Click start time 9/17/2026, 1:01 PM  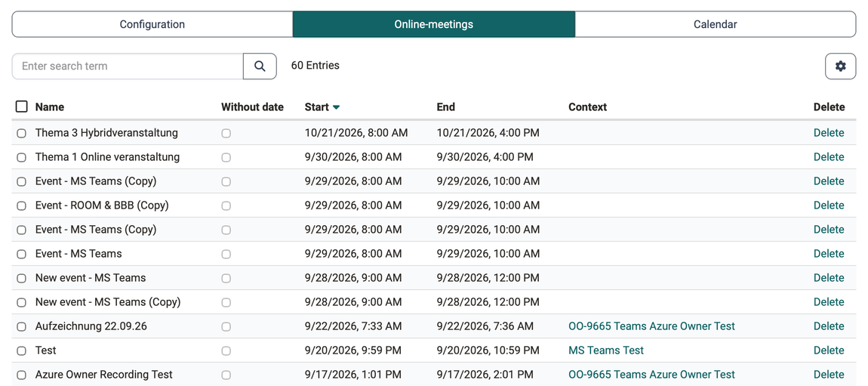click(353, 375)
